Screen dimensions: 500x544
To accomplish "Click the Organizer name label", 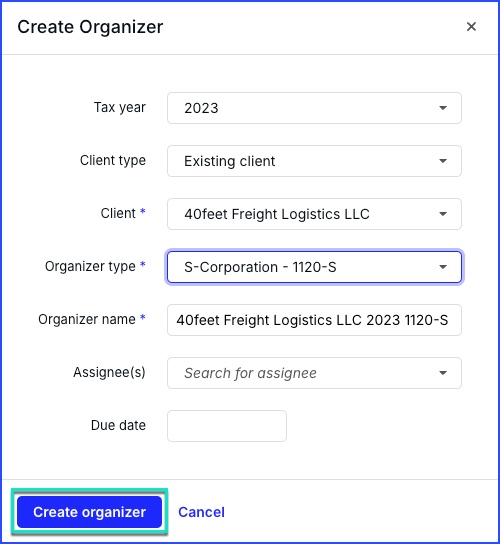I will pyautogui.click(x=87, y=319).
